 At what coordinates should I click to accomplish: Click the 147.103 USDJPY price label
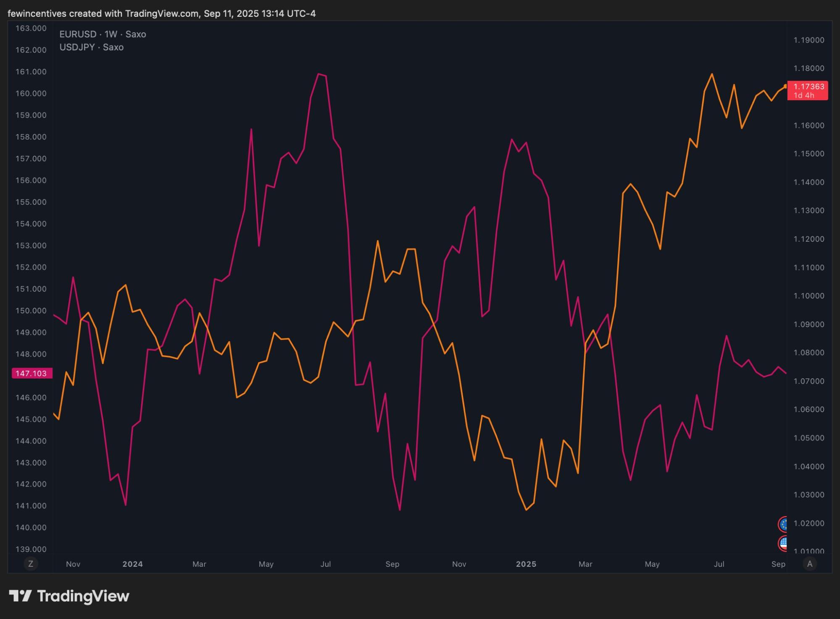pos(31,373)
